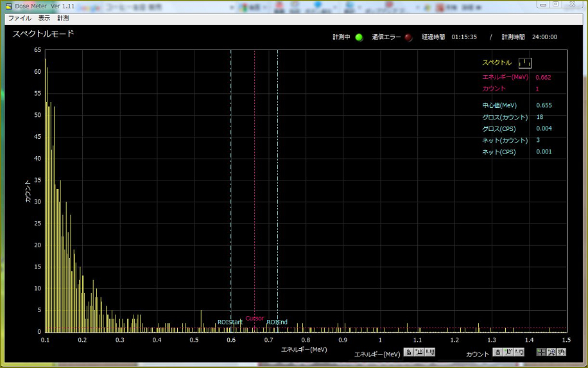Open the 計測 menu

pyautogui.click(x=63, y=18)
